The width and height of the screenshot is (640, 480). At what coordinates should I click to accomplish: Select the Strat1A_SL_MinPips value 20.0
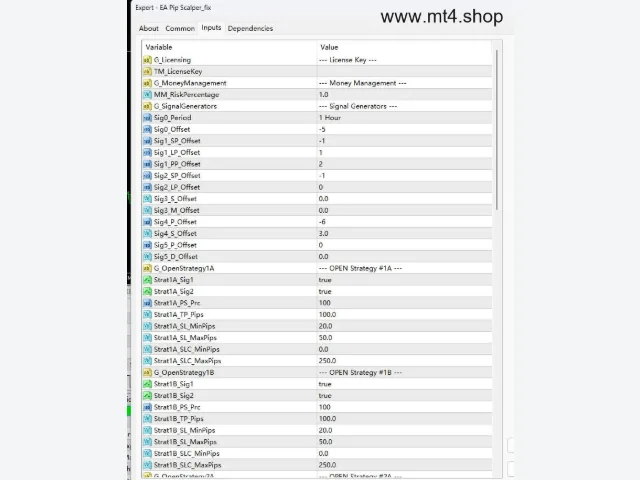(325, 326)
